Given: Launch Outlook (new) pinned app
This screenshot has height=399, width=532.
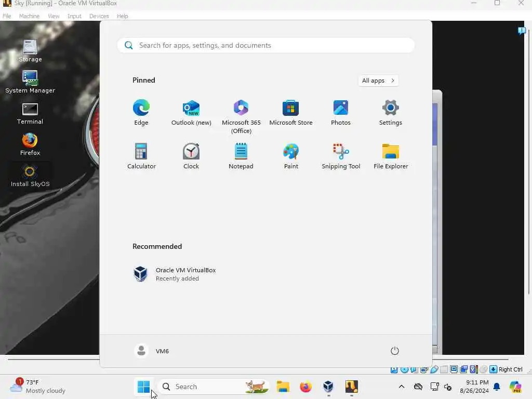Looking at the screenshot, I should coord(191,113).
